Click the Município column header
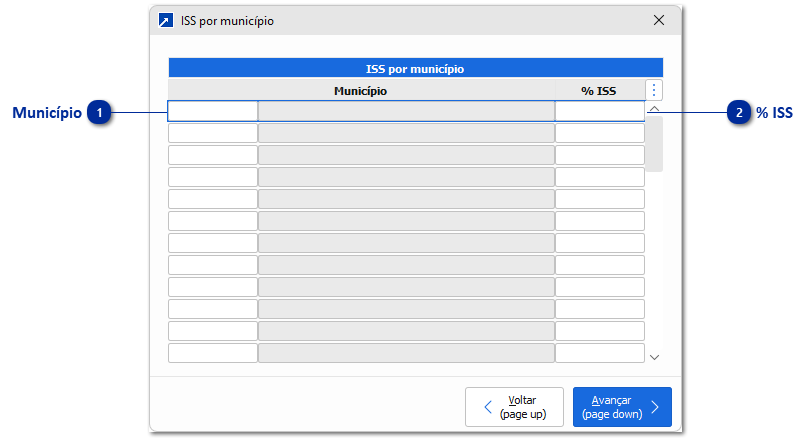 (360, 91)
